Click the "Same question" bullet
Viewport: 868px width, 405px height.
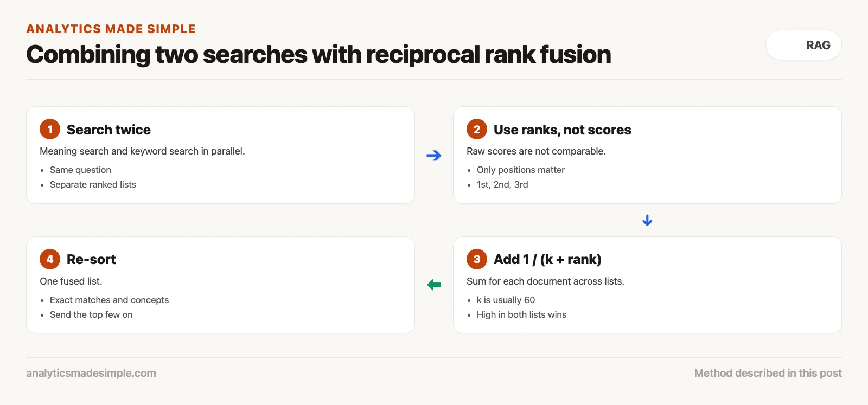coord(80,170)
